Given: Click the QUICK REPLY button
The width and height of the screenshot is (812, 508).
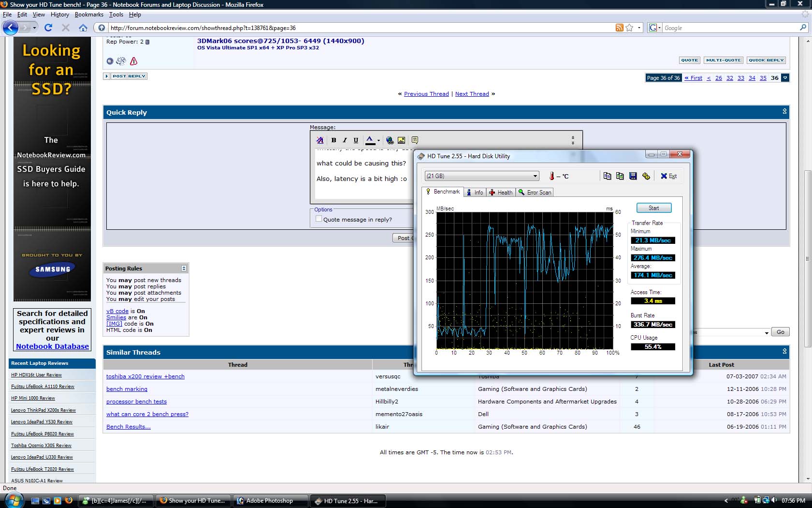Looking at the screenshot, I should (x=766, y=60).
